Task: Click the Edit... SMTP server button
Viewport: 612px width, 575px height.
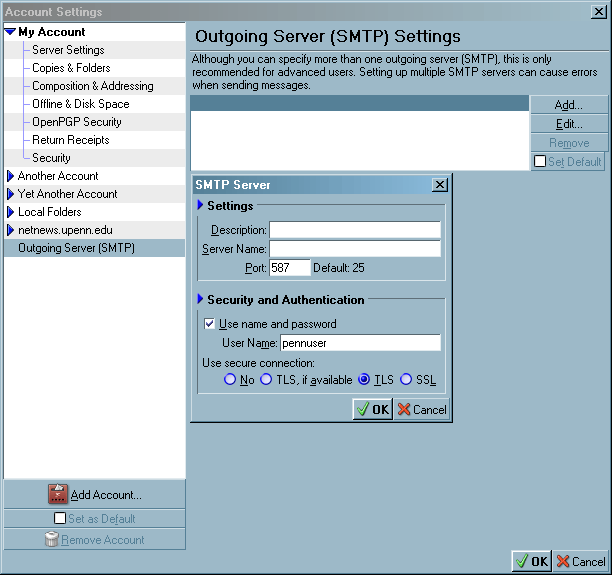Action: (568, 124)
